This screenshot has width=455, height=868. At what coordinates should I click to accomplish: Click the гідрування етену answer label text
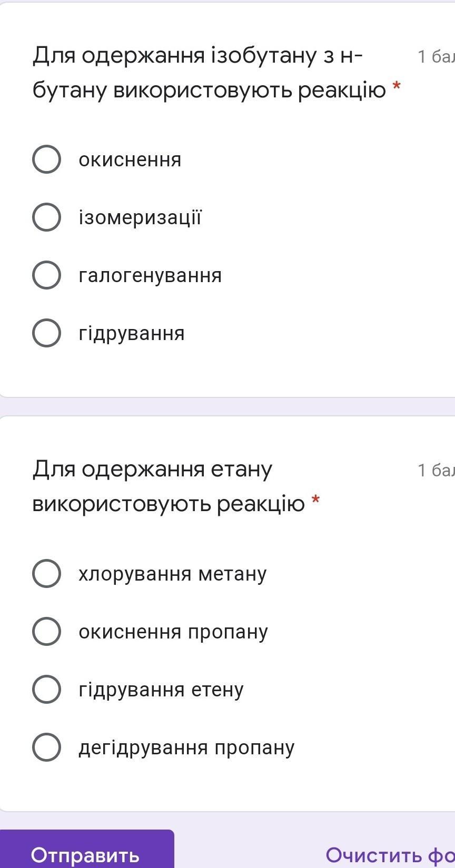tap(161, 690)
